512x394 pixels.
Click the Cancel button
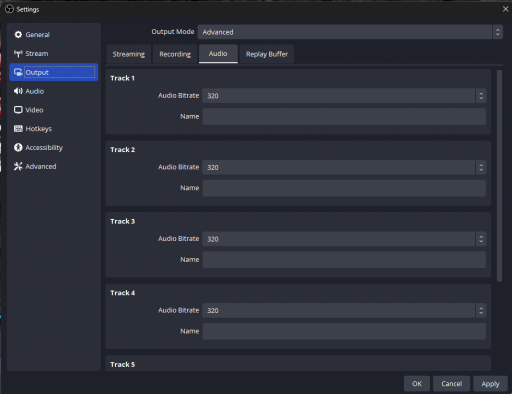[451, 384]
